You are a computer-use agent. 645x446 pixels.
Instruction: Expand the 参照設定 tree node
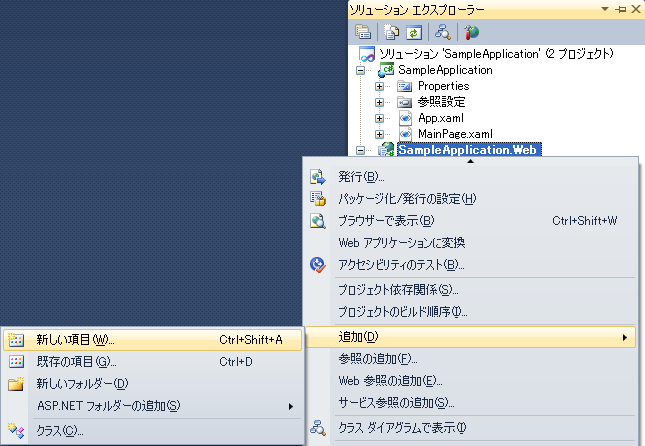coord(379,102)
